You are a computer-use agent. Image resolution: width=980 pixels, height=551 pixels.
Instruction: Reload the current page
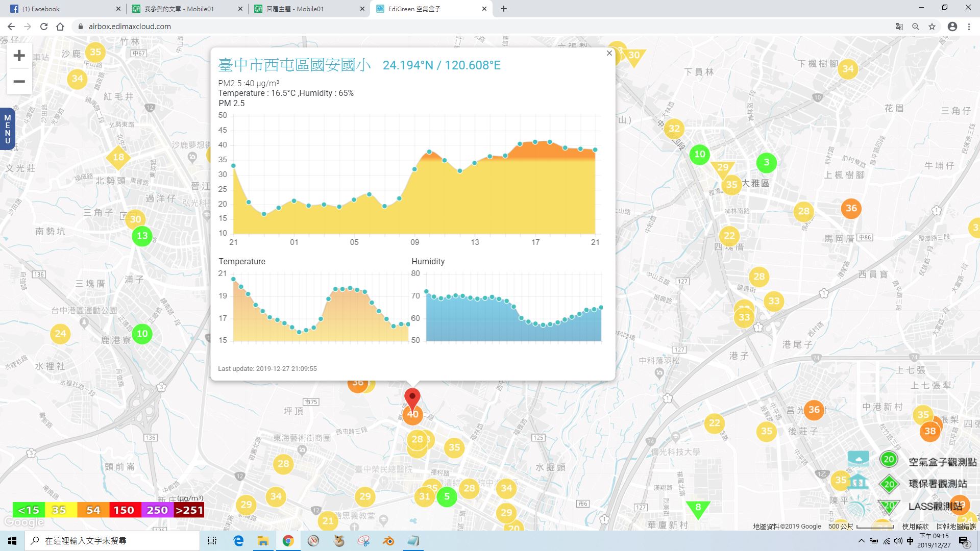(44, 27)
